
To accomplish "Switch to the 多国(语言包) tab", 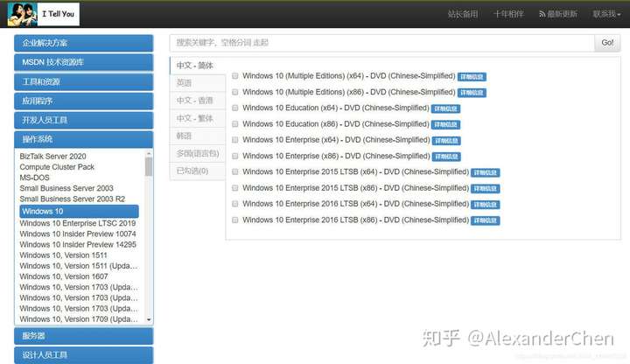I will [198, 153].
